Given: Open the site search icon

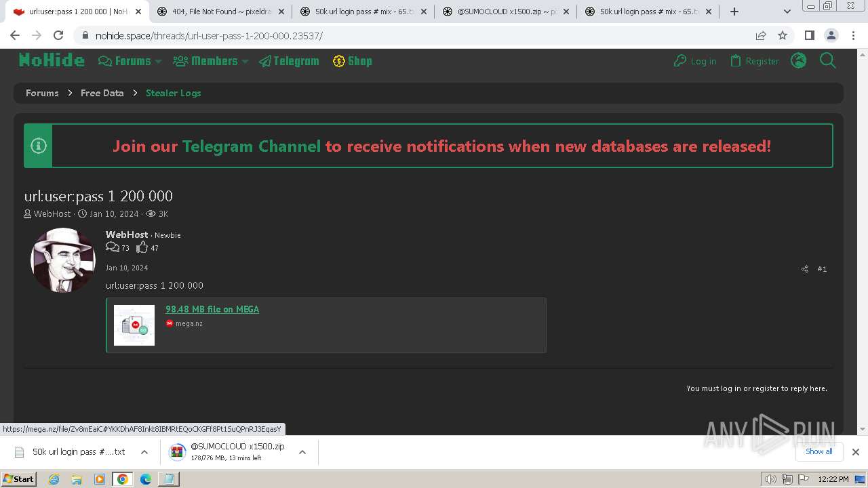Looking at the screenshot, I should click(828, 61).
